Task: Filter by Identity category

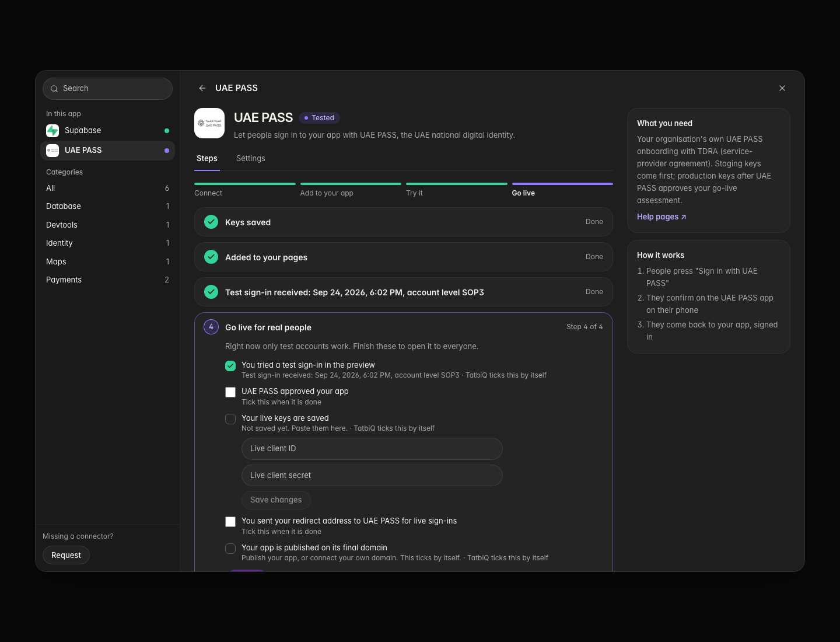Action: point(107,243)
